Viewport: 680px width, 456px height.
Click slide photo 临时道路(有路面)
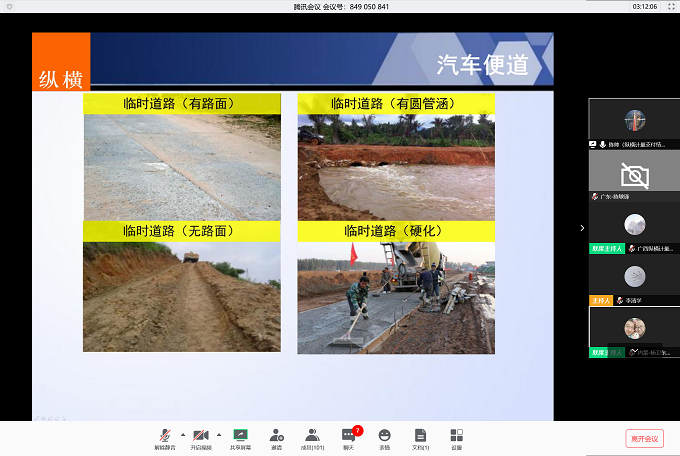pos(182,167)
